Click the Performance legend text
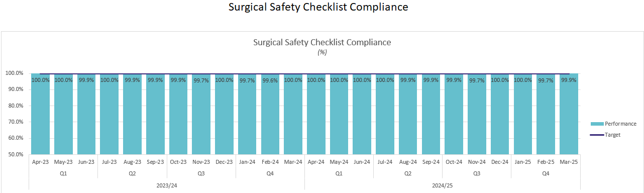The width and height of the screenshot is (644, 193). (x=621, y=124)
